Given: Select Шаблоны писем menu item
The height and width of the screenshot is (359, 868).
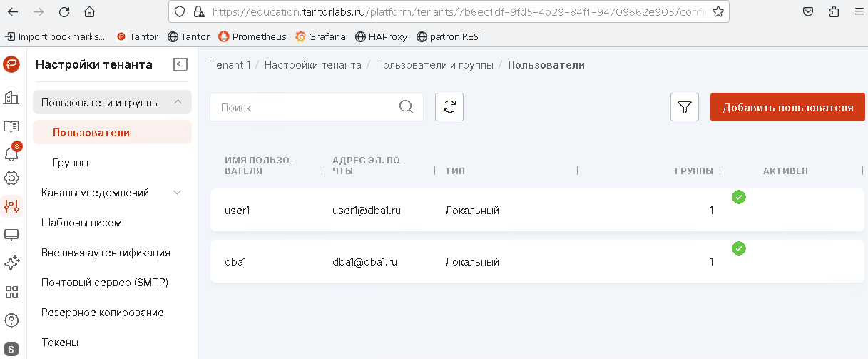Looking at the screenshot, I should tap(81, 223).
